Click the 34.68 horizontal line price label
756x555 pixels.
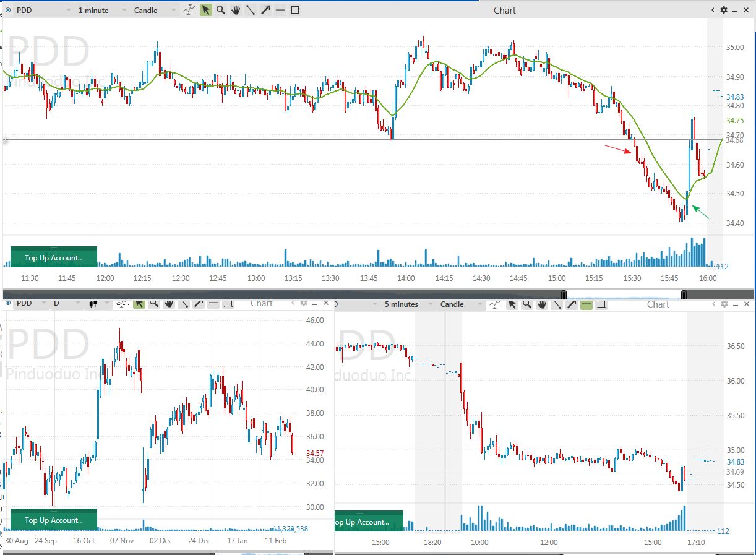pyautogui.click(x=734, y=140)
